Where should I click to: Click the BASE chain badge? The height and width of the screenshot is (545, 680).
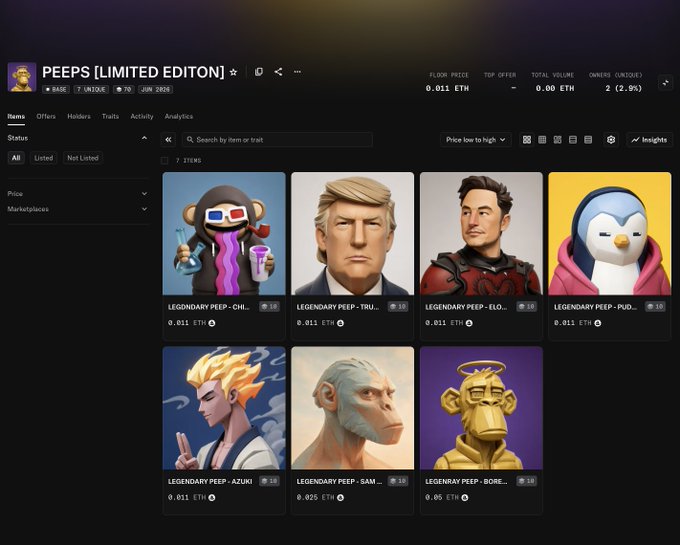(56, 89)
